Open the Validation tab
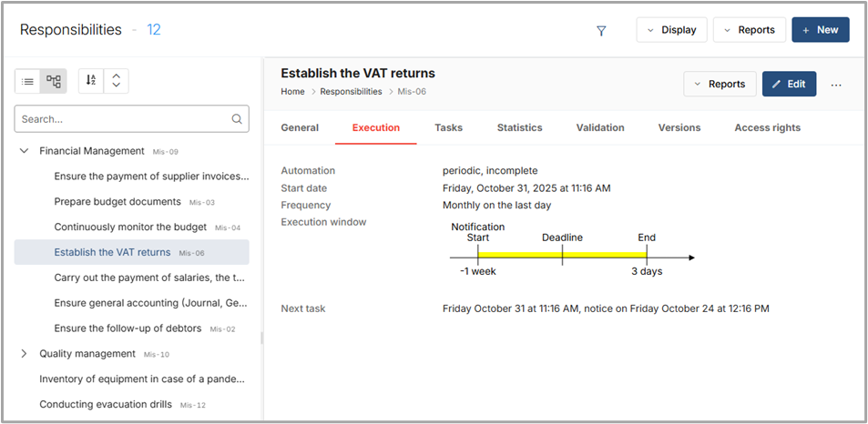The image size is (868, 424). coord(600,127)
